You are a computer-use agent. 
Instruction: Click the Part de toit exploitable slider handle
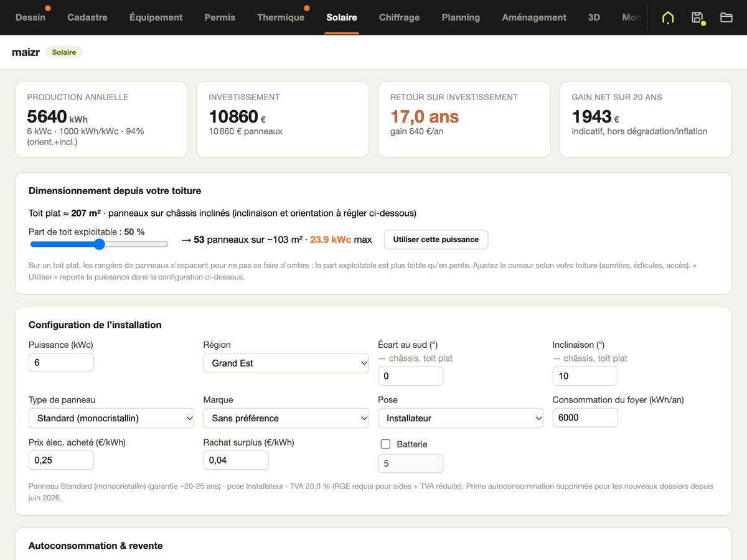point(99,245)
